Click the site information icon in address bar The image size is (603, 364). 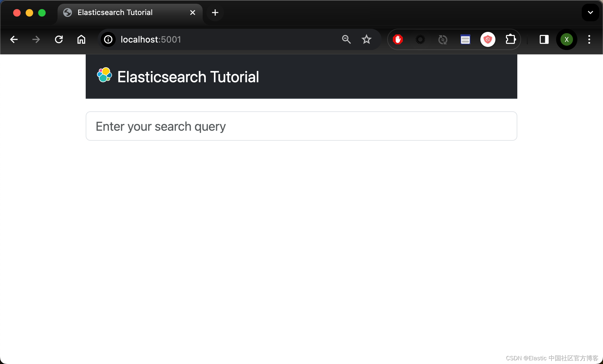coord(108,39)
